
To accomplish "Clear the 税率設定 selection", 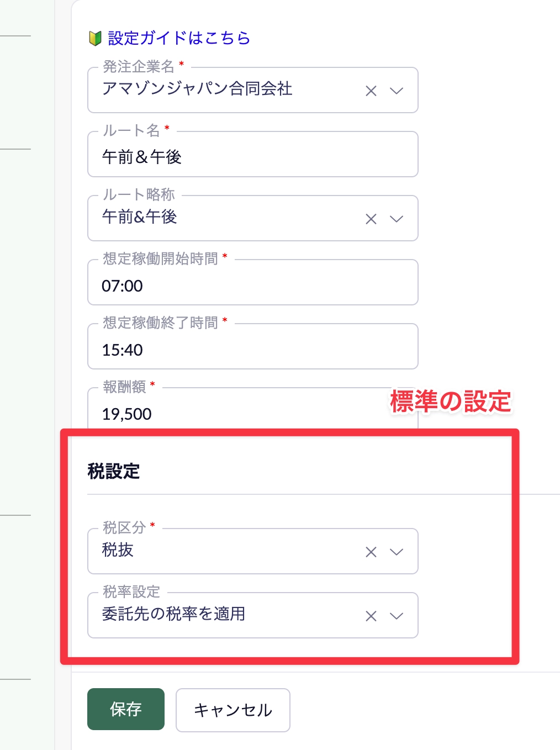I will point(371,616).
